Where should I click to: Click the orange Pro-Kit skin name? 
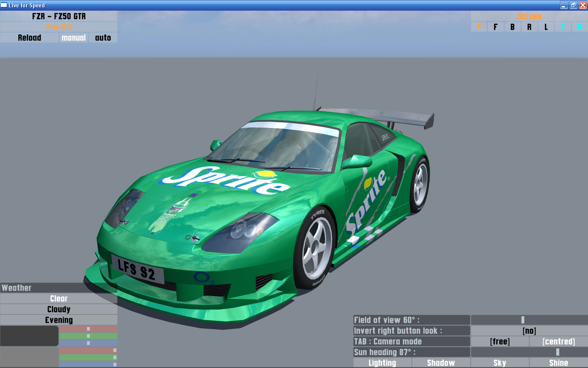pyautogui.click(x=59, y=27)
